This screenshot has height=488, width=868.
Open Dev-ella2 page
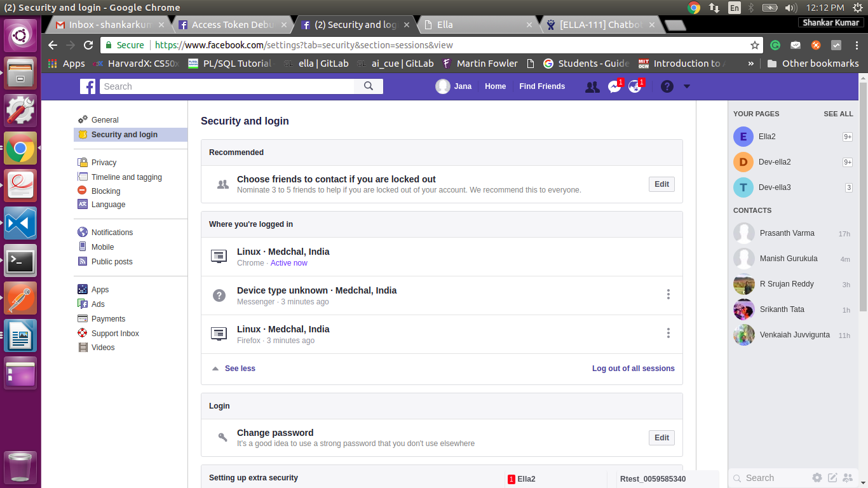pos(792,162)
